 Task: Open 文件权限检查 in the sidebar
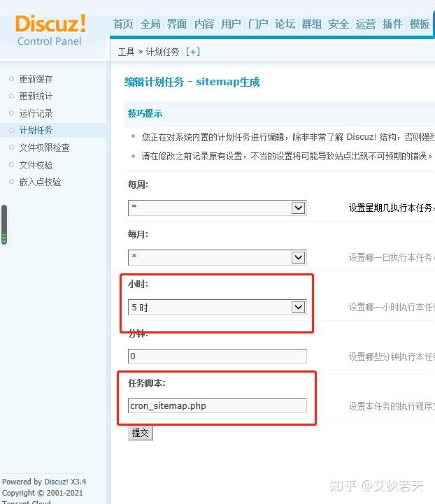pyautogui.click(x=44, y=147)
